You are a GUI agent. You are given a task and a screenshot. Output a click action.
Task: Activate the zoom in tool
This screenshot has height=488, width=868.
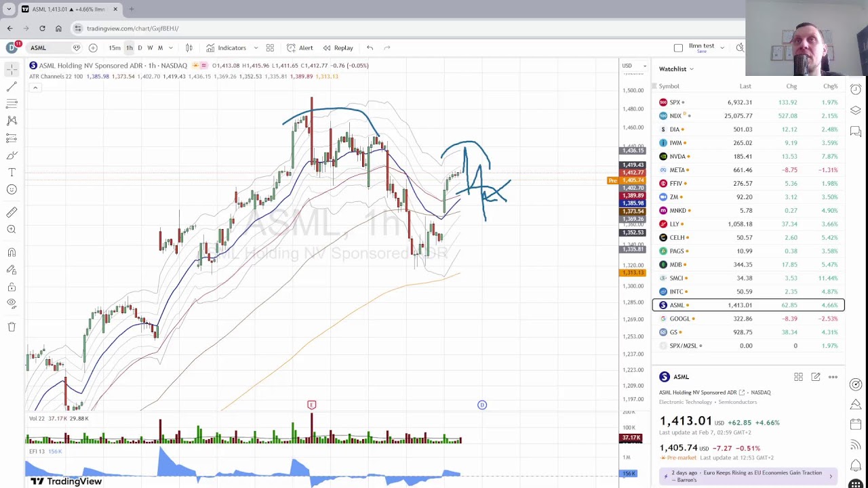(12, 229)
